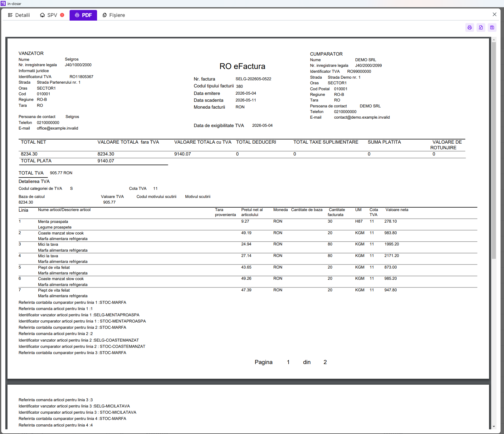
Task: Click invoice type code 380
Action: pyautogui.click(x=239, y=86)
